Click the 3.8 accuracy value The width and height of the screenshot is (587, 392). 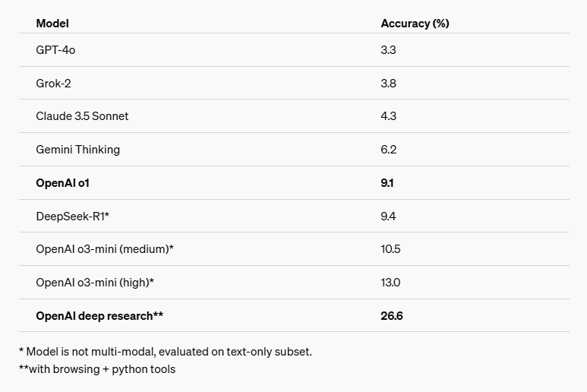click(388, 84)
